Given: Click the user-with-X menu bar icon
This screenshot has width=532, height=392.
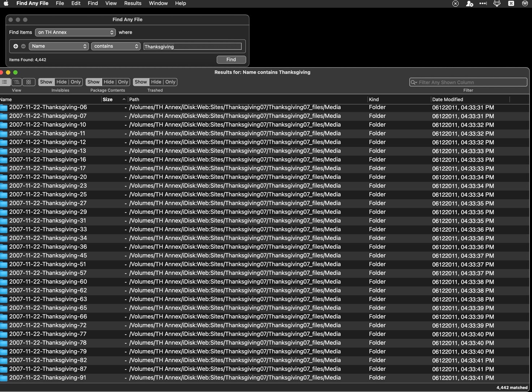Looking at the screenshot, I should click(469, 3).
